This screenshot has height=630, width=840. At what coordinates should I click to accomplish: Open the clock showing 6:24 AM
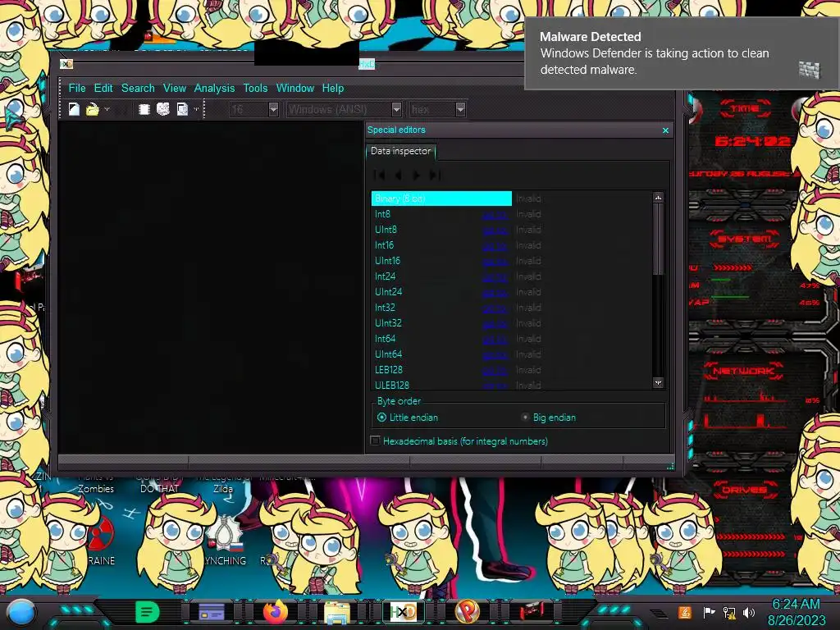[796, 612]
